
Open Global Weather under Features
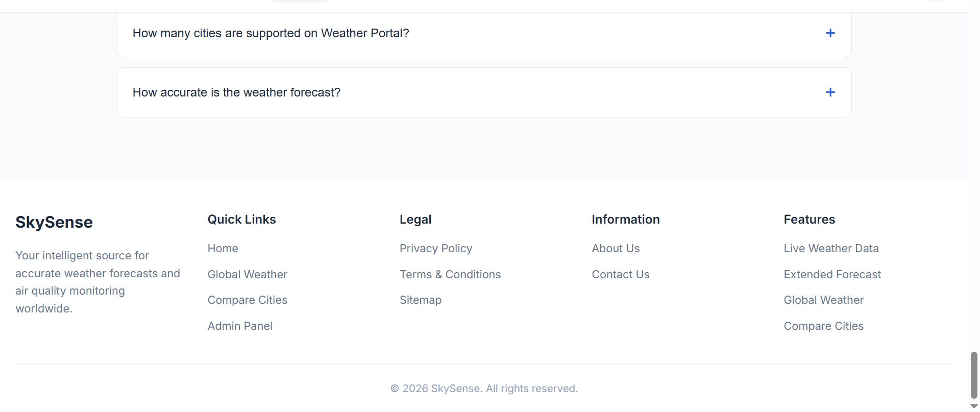pyautogui.click(x=823, y=300)
